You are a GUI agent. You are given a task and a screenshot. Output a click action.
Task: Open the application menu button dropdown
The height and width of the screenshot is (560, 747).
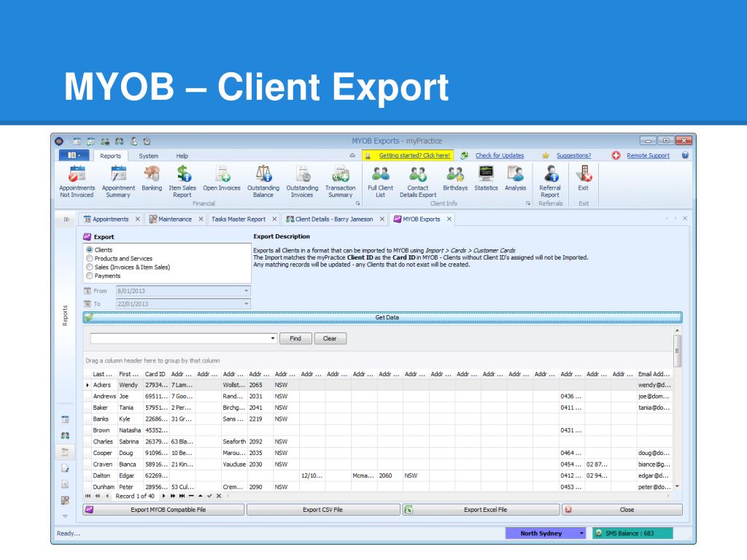(74, 155)
